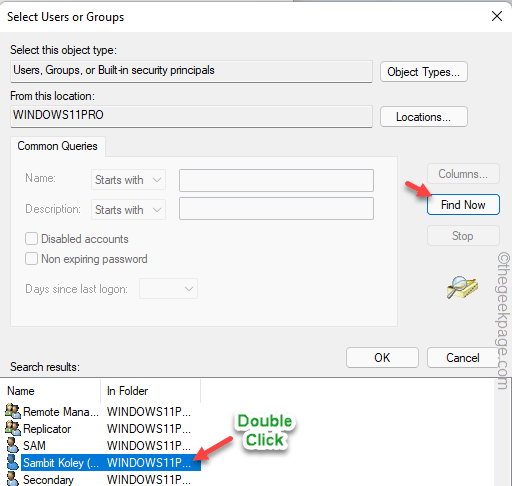Click the magnifier search icon

[462, 287]
